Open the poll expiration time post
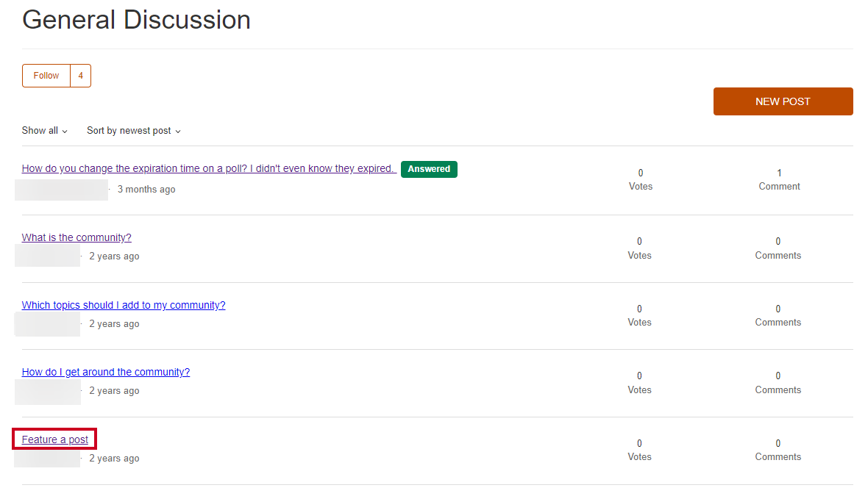The width and height of the screenshot is (868, 499). pos(209,168)
